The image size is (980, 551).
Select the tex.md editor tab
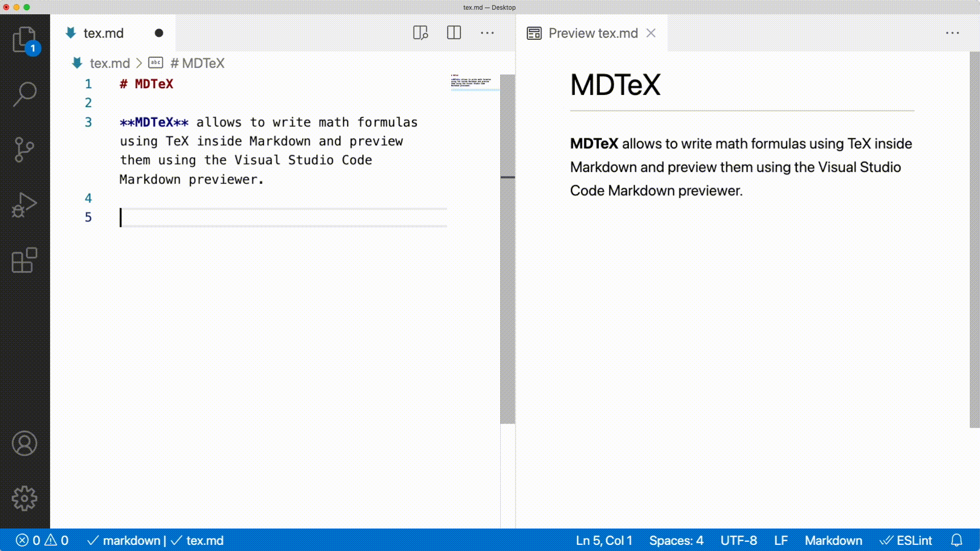104,33
